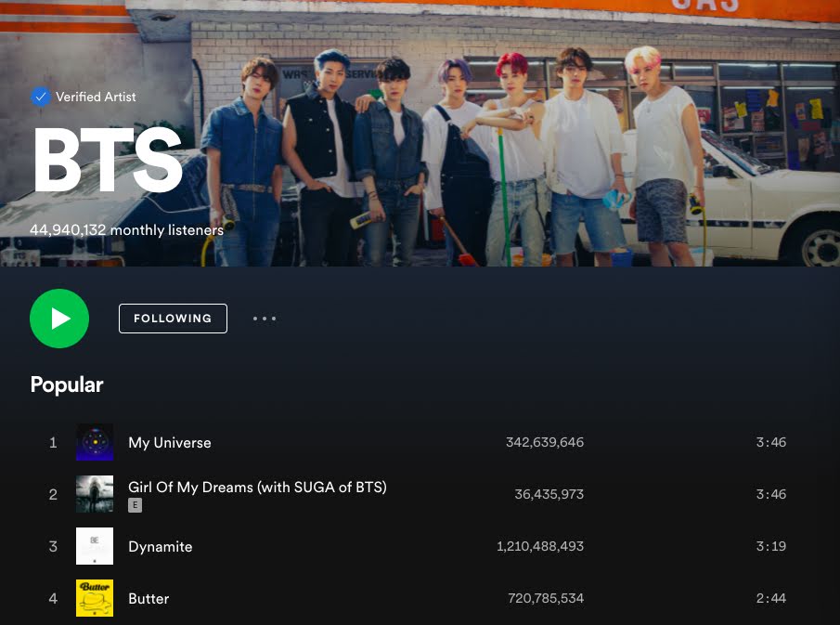
Task: Click the blue Verified Artist checkmark badge
Action: click(x=41, y=97)
